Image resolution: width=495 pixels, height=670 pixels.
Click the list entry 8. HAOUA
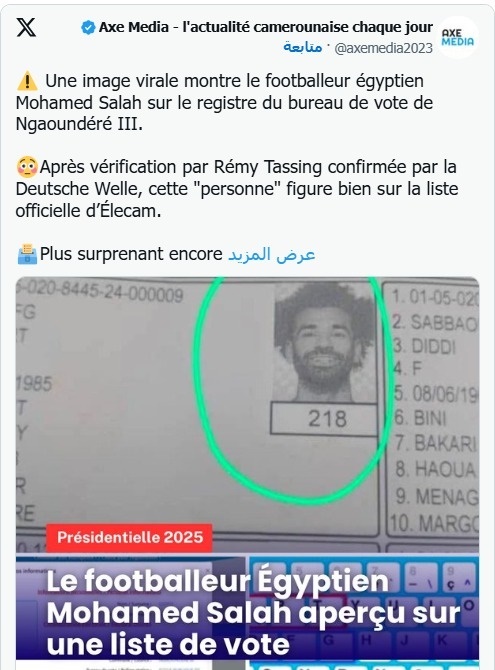point(435,469)
